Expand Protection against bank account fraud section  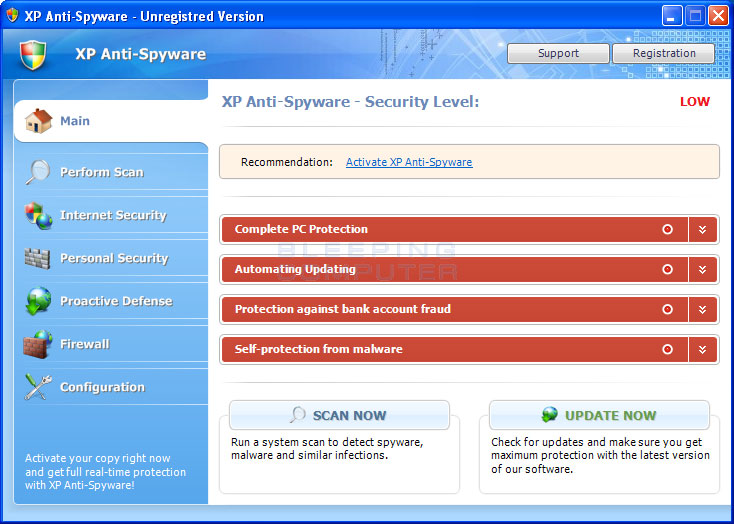click(702, 309)
